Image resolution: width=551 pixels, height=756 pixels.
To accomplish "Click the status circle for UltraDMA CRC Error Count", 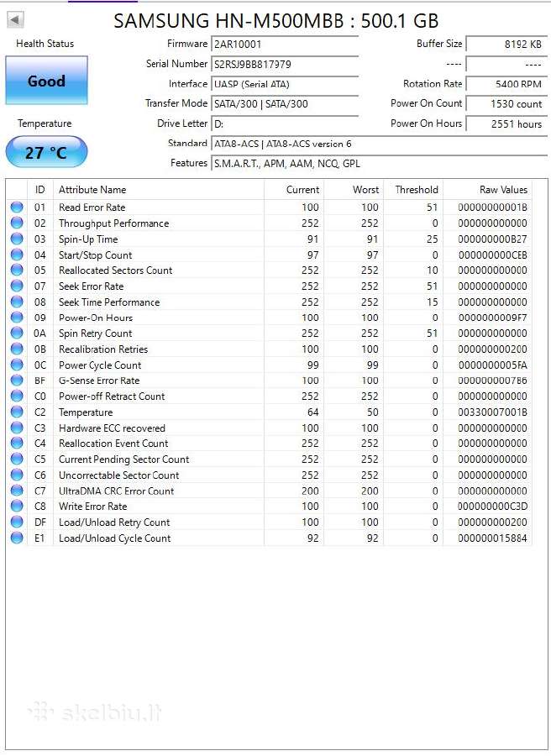I will tap(17, 491).
